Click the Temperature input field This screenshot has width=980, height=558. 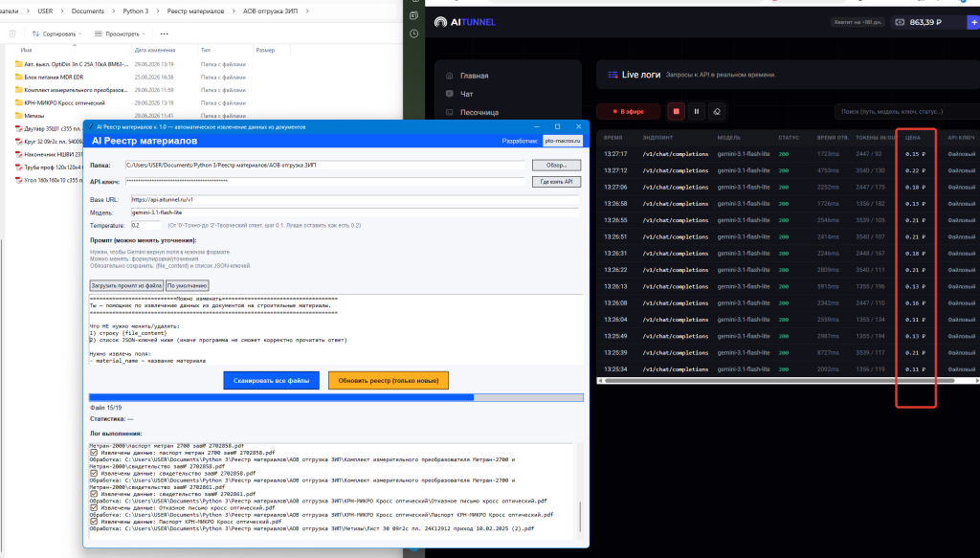(145, 225)
